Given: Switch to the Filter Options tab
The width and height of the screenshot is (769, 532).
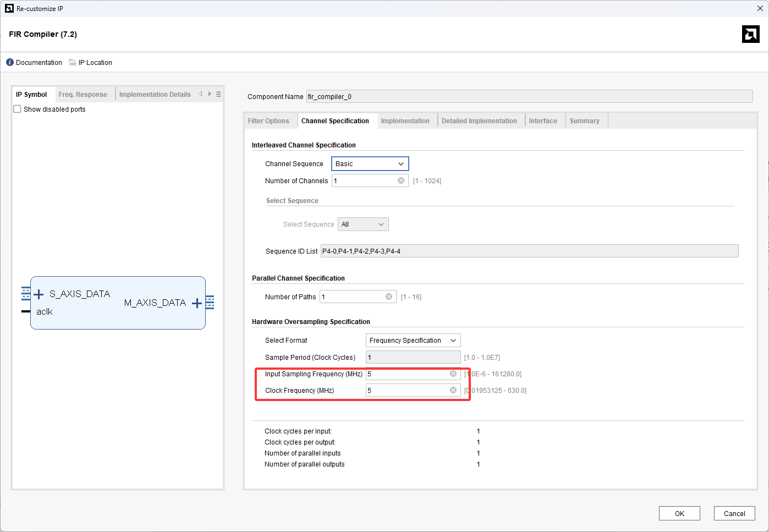Looking at the screenshot, I should (268, 121).
